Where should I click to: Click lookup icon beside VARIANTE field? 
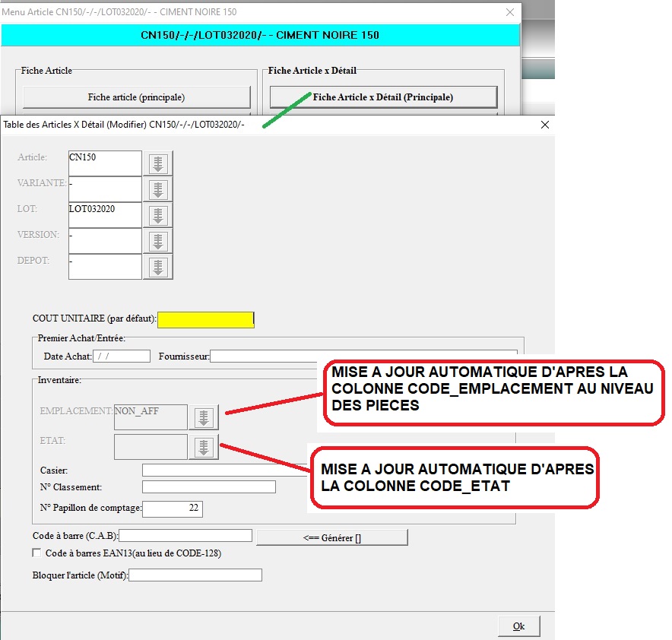pyautogui.click(x=158, y=189)
